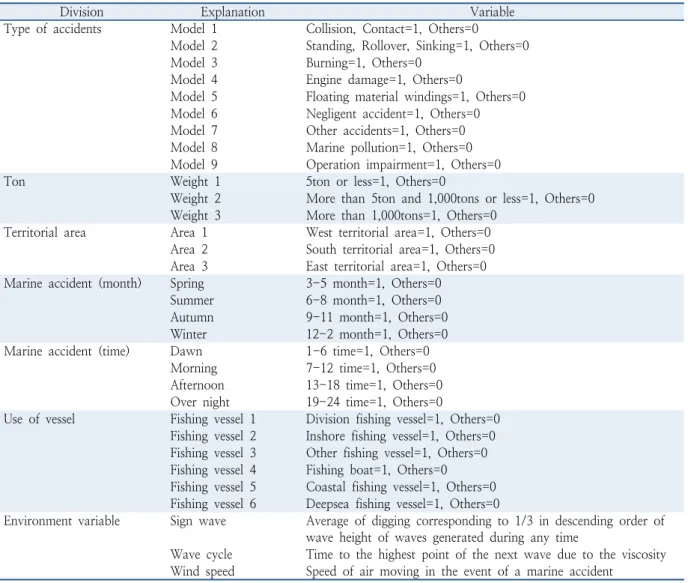The width and height of the screenshot is (688, 583).
Task: Click '7-12 time=1, Others=0' text
Action: click(x=371, y=368)
